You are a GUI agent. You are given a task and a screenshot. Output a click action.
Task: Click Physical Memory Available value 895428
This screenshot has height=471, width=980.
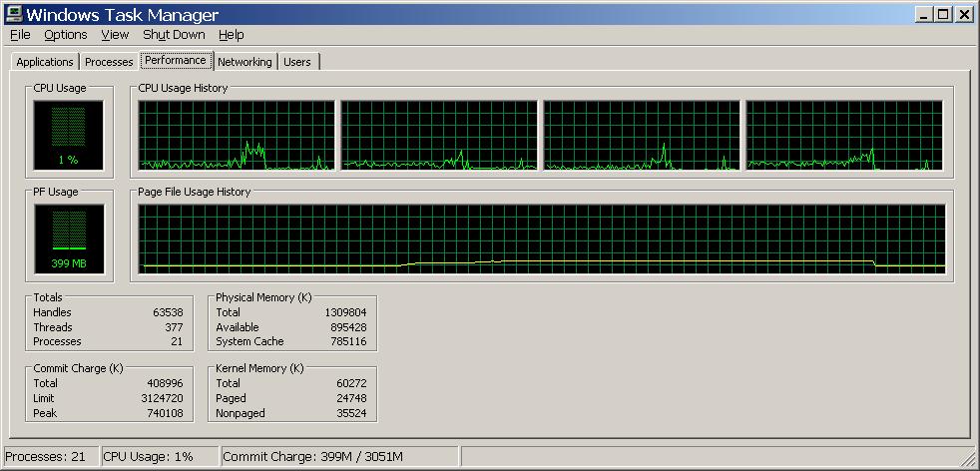click(x=348, y=327)
